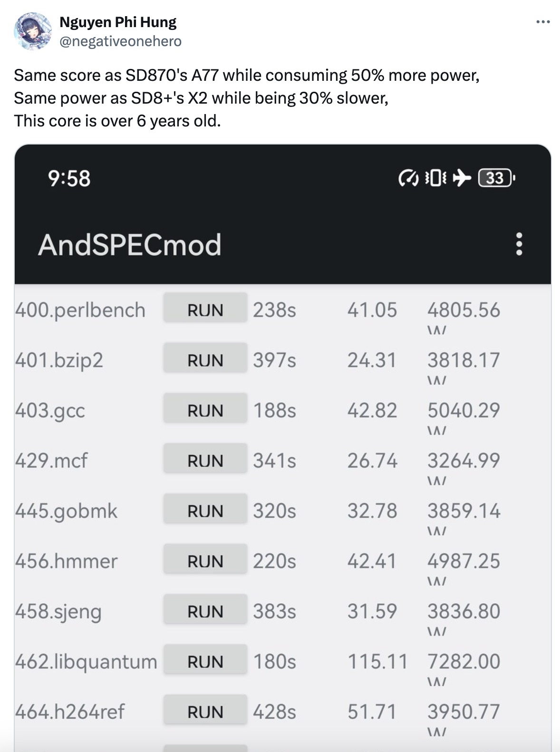
Task: Open AndSPECmod three-dot overflow menu
Action: [519, 244]
